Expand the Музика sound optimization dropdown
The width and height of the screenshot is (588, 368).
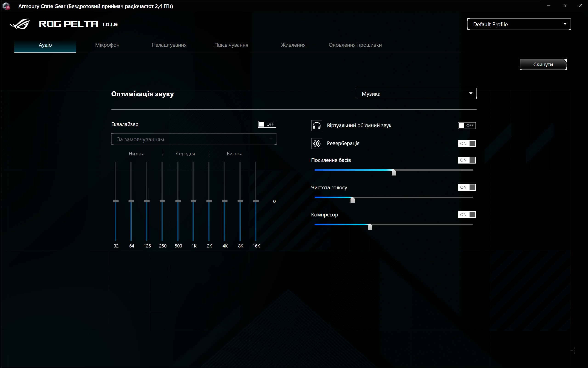click(x=416, y=93)
